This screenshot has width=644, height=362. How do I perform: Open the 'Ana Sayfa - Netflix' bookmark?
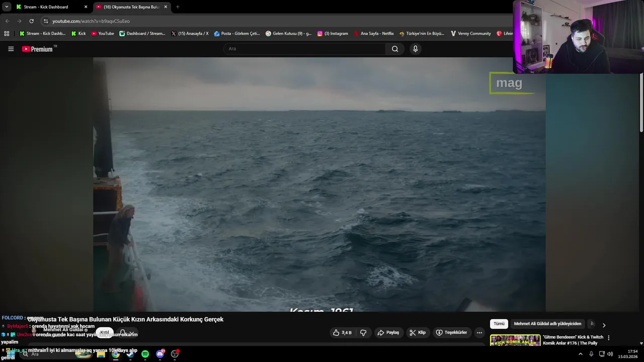(x=374, y=34)
